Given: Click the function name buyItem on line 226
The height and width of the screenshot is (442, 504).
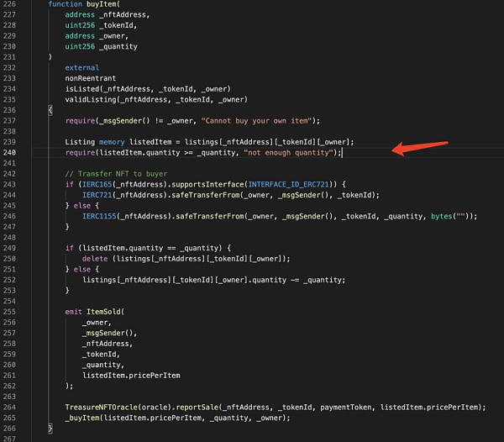Looking at the screenshot, I should (102, 4).
